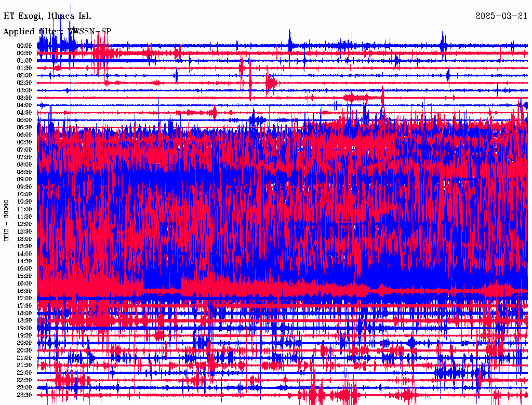This screenshot has height=405, width=532.
Task: Click the 14:30 time row label
Action: point(24,261)
